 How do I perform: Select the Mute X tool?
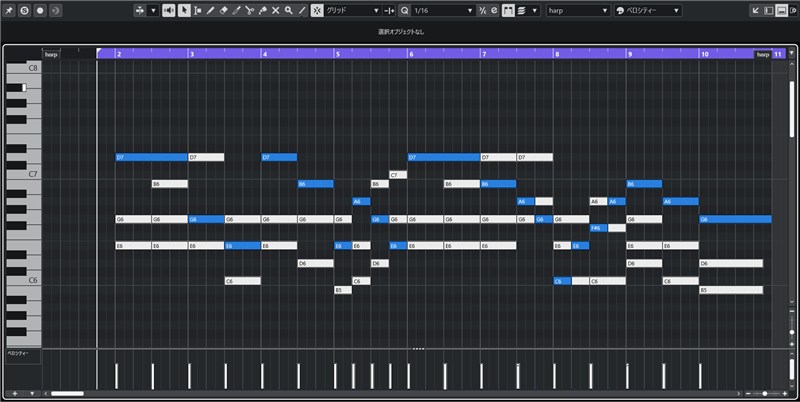pos(276,10)
